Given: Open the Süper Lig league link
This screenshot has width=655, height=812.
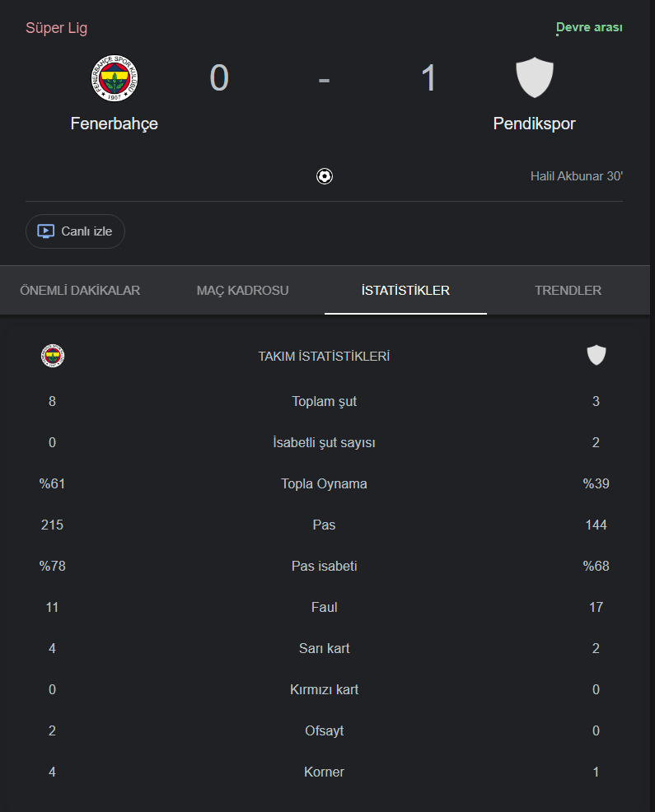Looking at the screenshot, I should tap(56, 28).
